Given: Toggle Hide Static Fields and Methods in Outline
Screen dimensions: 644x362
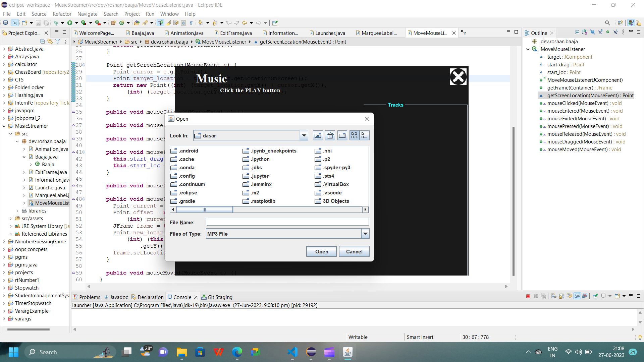Looking at the screenshot, I should 600,32.
